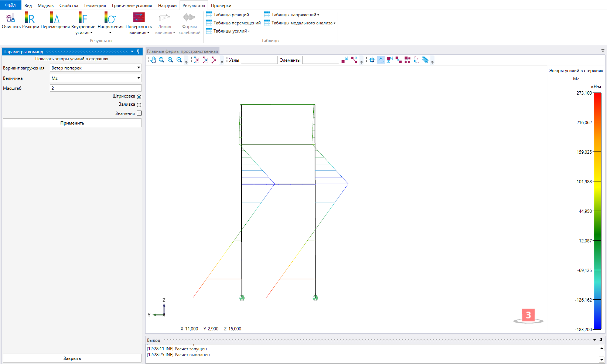Click the zoom out magnifier
Image resolution: width=607 pixels, height=364 pixels.
tap(179, 60)
